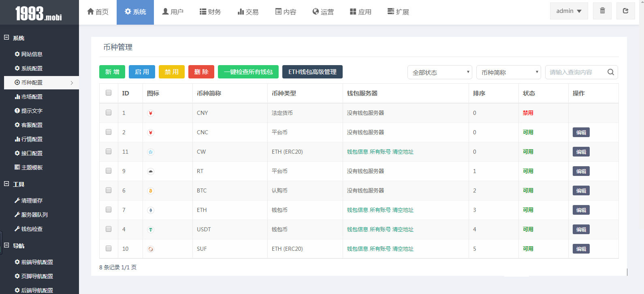Screen dimensions: 644x294
Task: Click the search magnifier icon
Action: (x=611, y=72)
